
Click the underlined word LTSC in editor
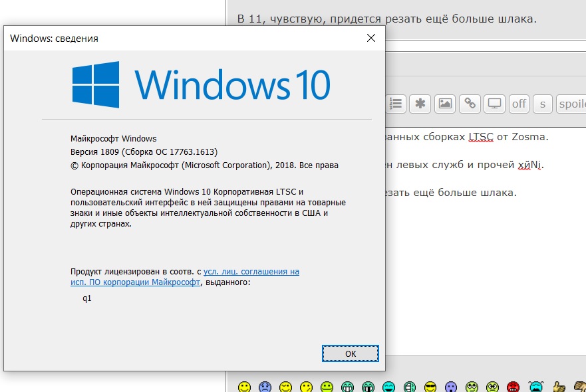click(481, 137)
